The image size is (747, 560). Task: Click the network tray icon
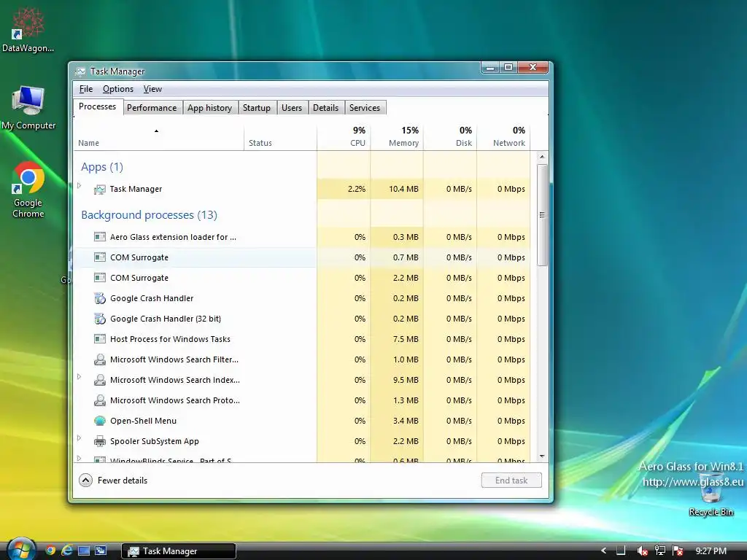(x=659, y=551)
